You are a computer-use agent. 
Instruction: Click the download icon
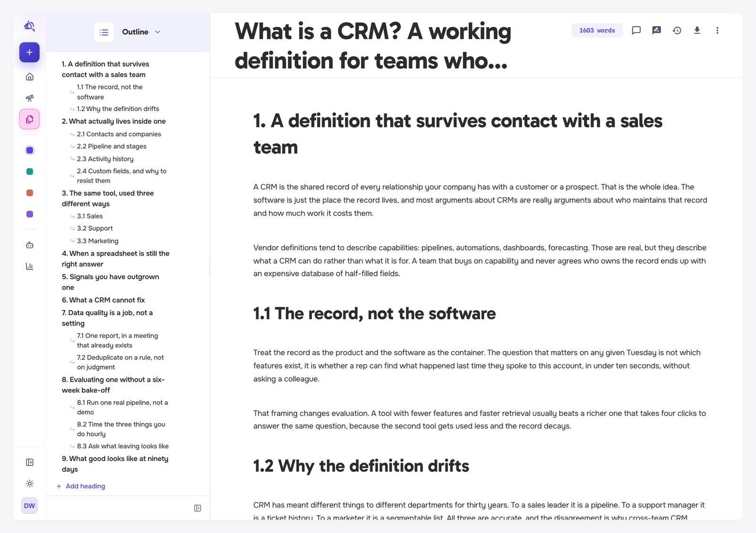coord(697,30)
